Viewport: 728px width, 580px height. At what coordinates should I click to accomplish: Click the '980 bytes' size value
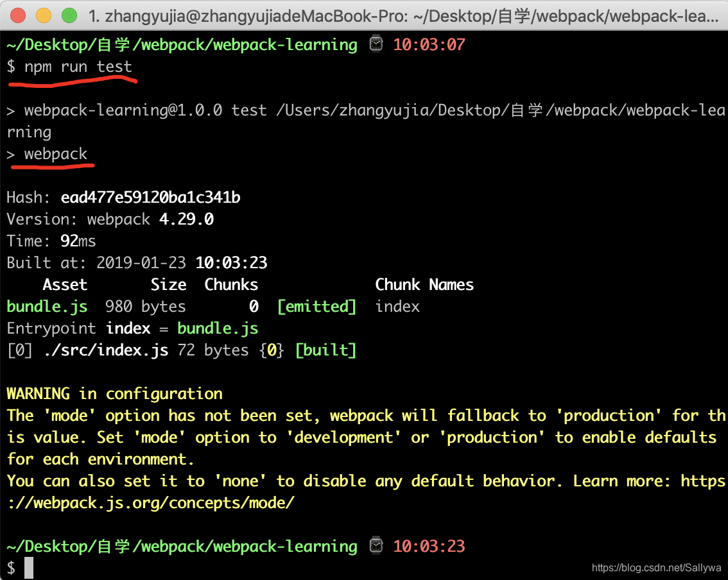click(x=145, y=306)
